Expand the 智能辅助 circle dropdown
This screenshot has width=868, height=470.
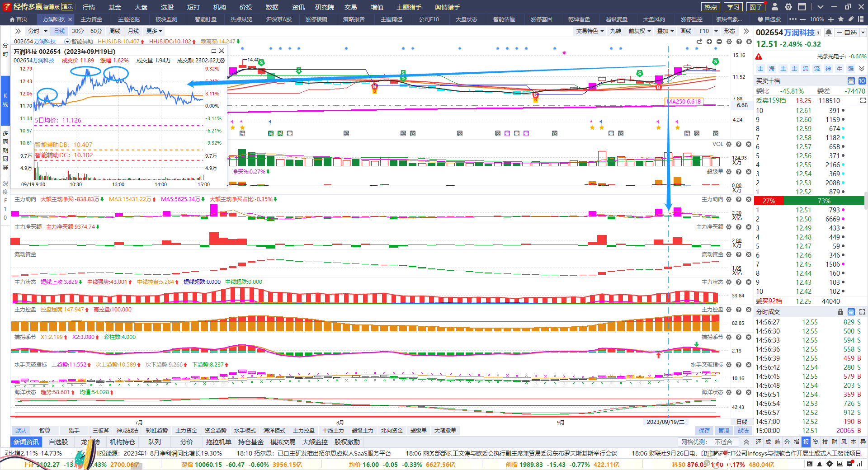pyautogui.click(x=67, y=42)
